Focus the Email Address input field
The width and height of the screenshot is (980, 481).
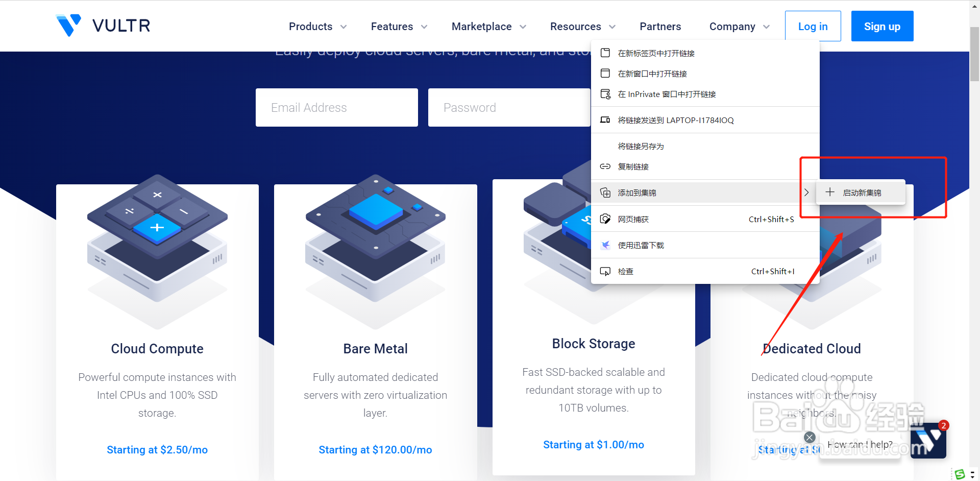[x=337, y=107]
